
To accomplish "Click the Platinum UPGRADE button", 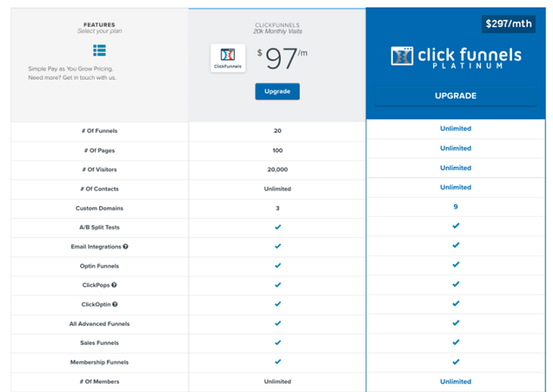I will point(456,96).
